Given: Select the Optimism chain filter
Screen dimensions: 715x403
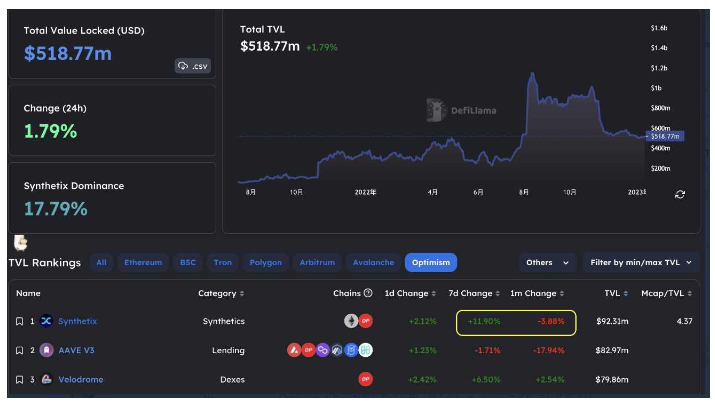Looking at the screenshot, I should coord(431,263).
